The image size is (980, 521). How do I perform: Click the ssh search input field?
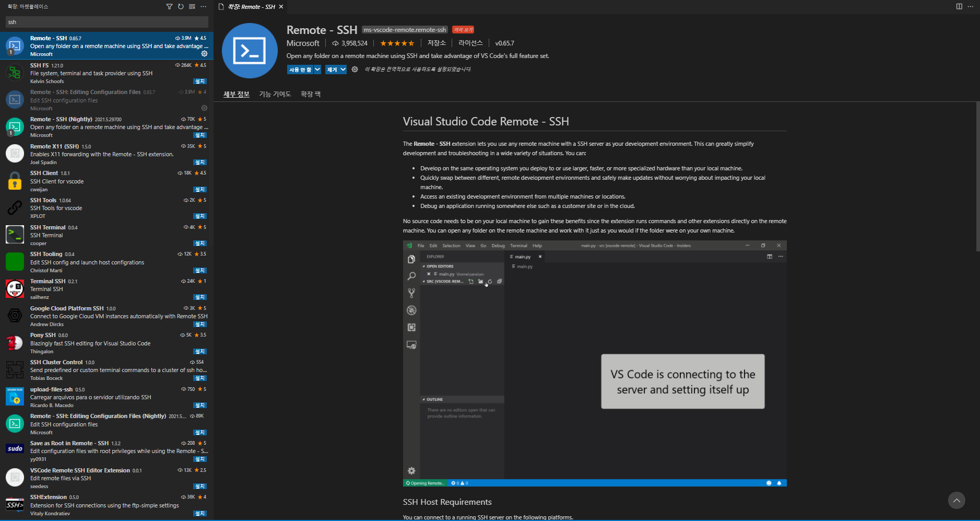(x=107, y=22)
